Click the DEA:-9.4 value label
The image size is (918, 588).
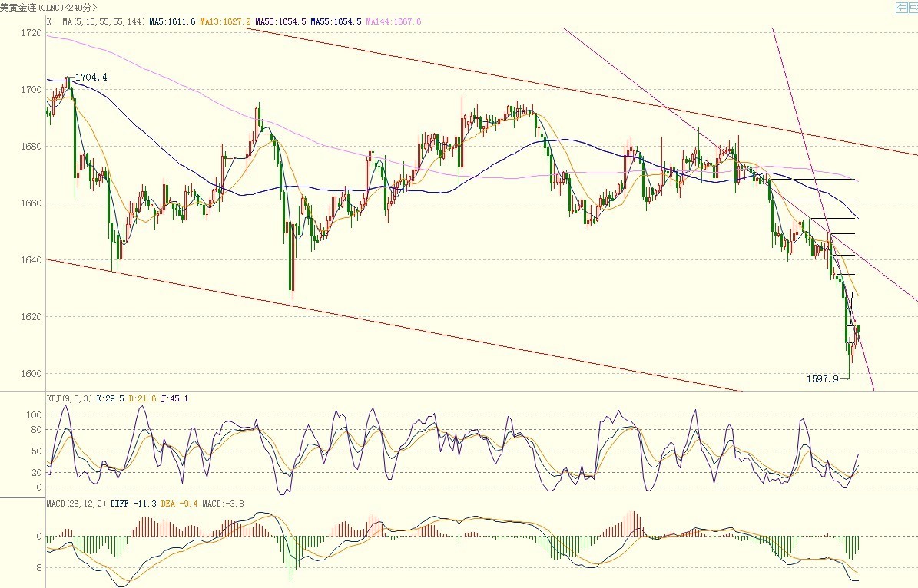180,504
